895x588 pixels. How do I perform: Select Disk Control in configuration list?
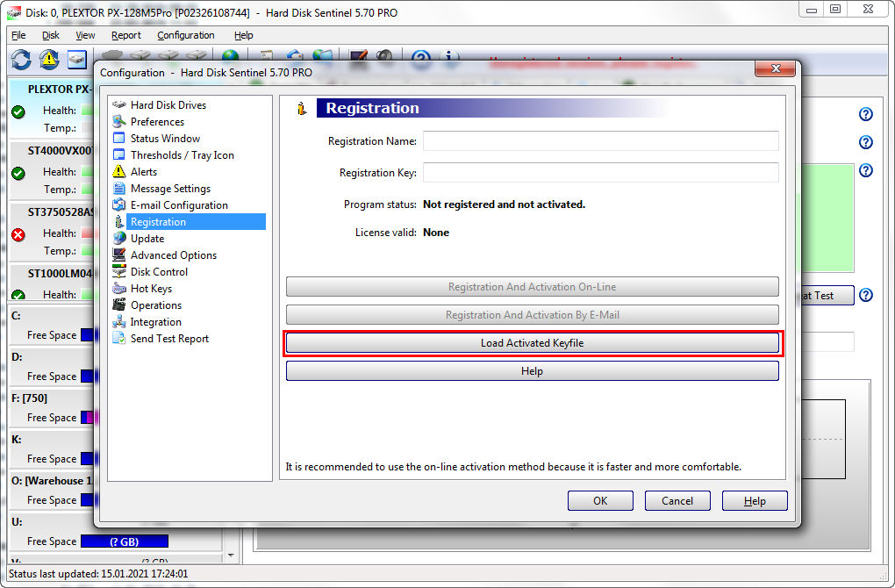pos(159,272)
